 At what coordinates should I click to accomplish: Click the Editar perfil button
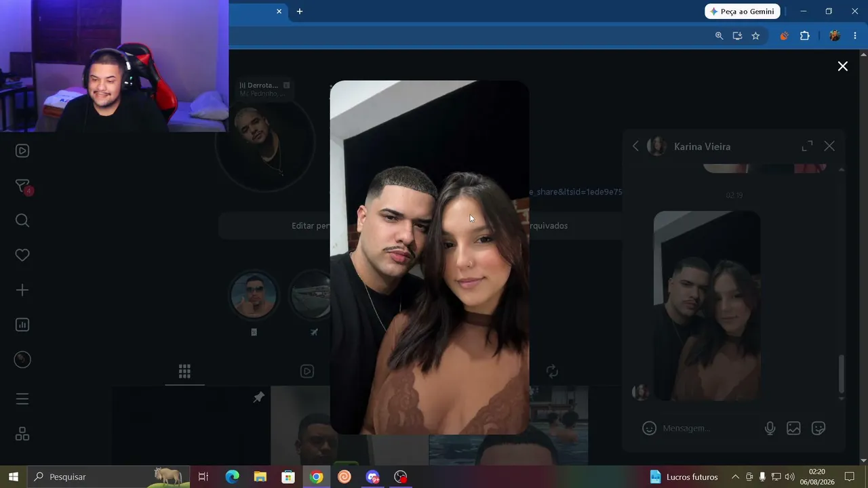(311, 226)
